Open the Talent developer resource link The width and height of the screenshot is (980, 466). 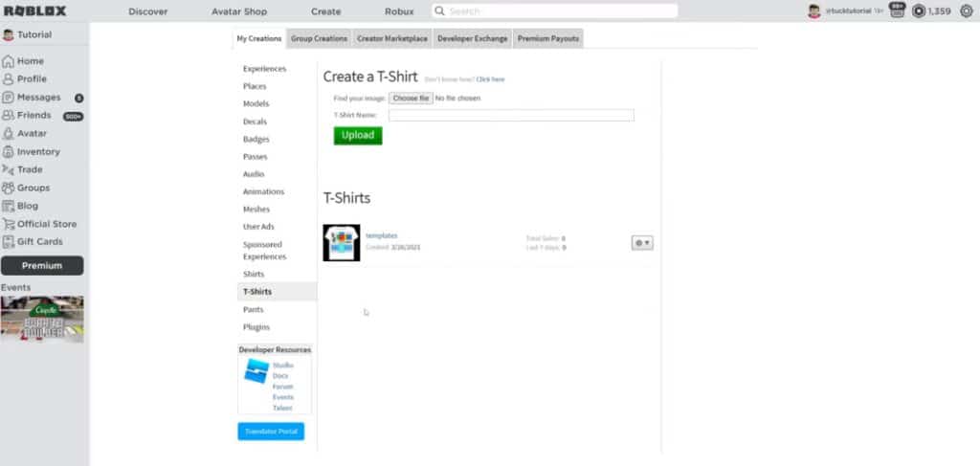pyautogui.click(x=282, y=408)
